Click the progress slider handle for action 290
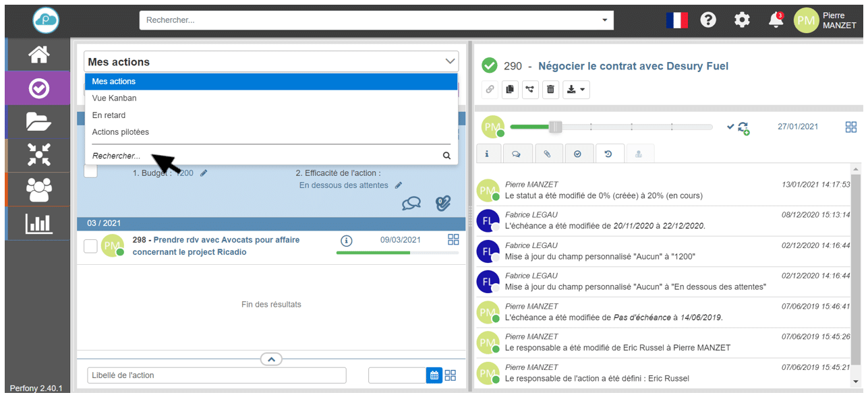 [555, 127]
